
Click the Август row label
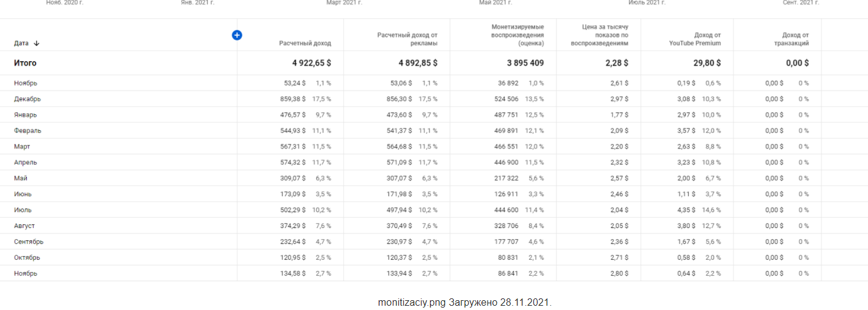pos(24,226)
